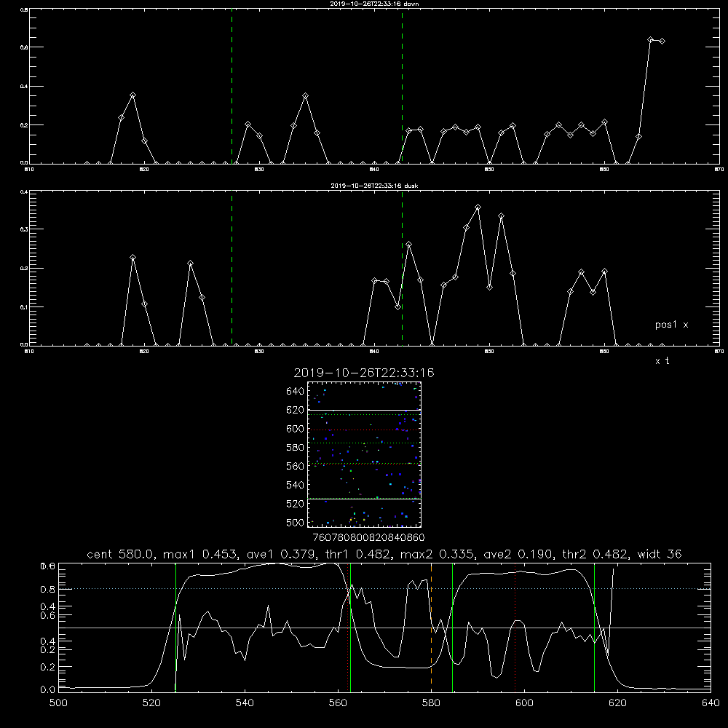Screen dimensions: 728x728
Task: Click red dotted line at 600 in image map
Action: [x=365, y=430]
